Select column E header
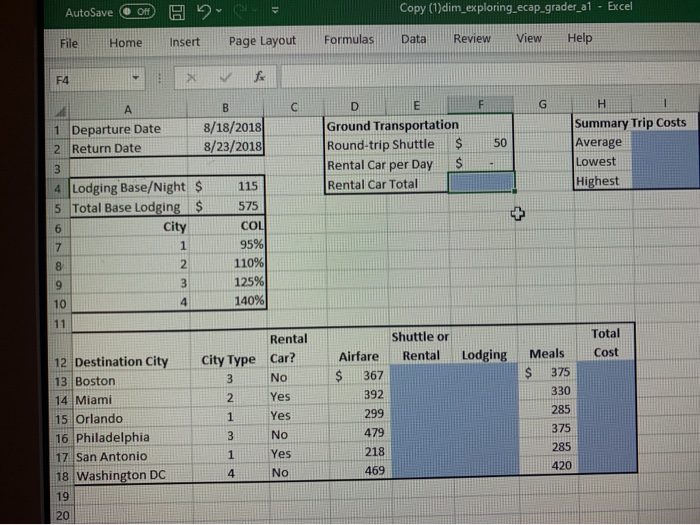This screenshot has width=700, height=525. click(417, 106)
